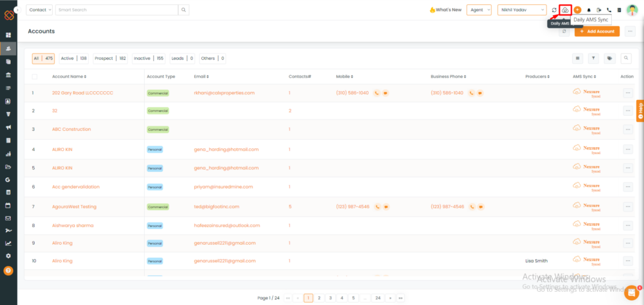The image size is (644, 305).
Task: Open the 202 Gary Road LLCCCCCCC account
Action: 82,93
